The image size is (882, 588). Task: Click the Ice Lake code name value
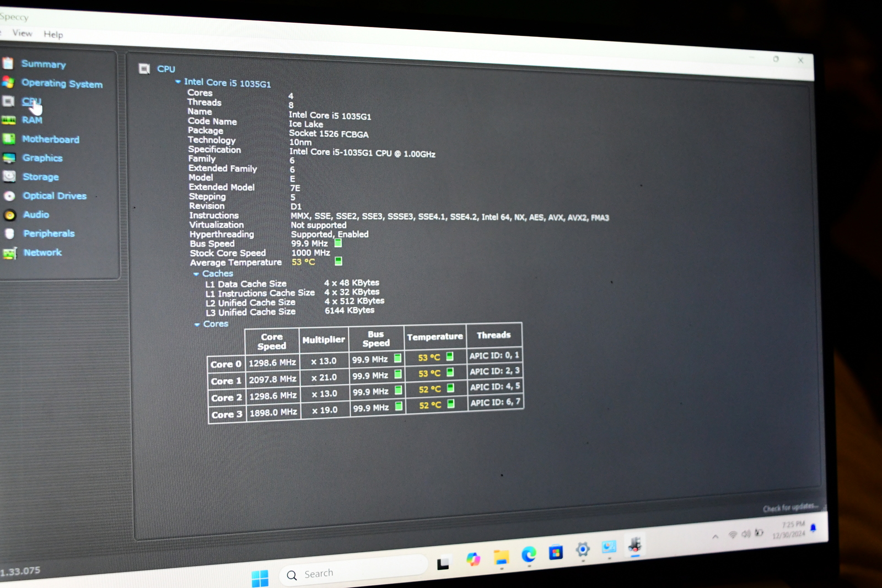tap(306, 124)
